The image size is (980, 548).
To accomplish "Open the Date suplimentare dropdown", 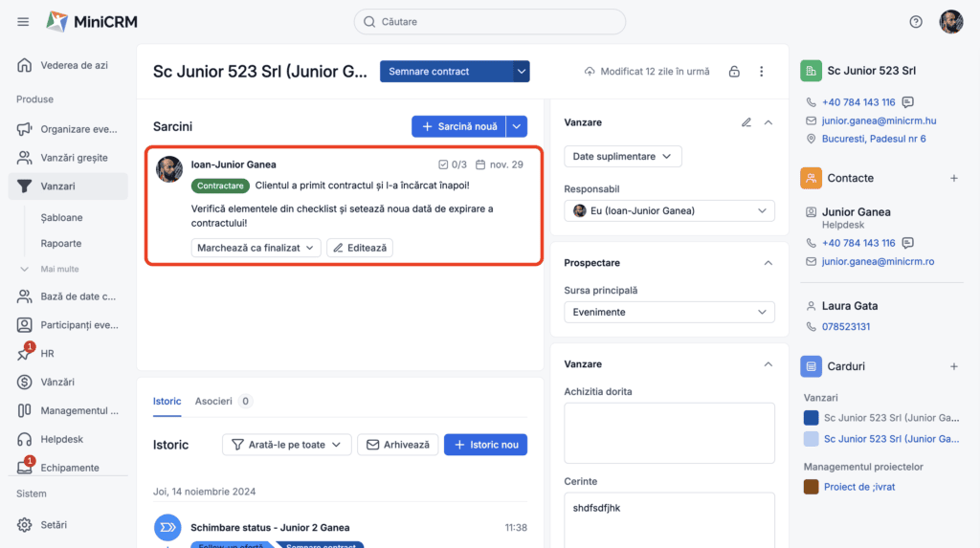I will [x=622, y=156].
